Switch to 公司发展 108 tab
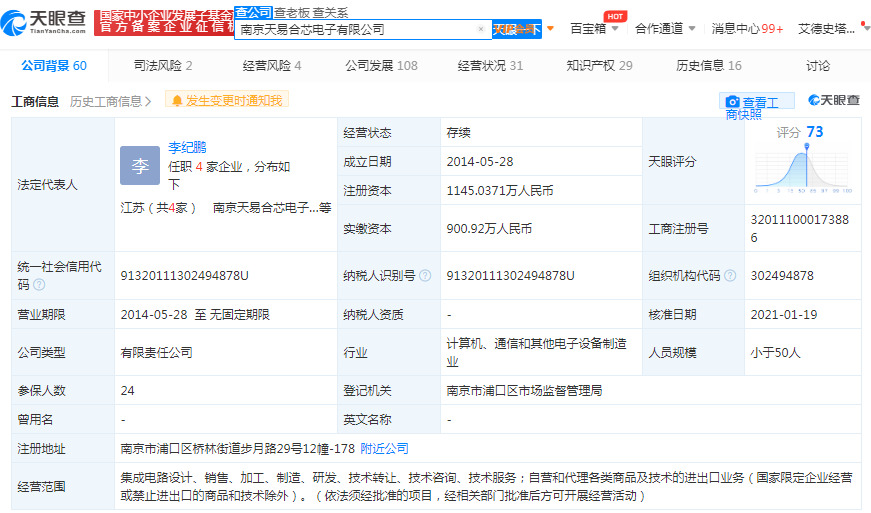Image resolution: width=871 pixels, height=513 pixels. click(x=381, y=66)
